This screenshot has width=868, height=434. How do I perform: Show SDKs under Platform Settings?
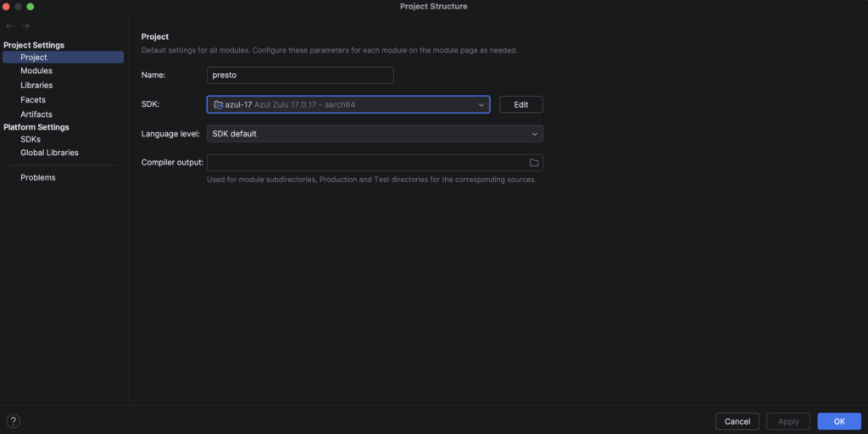(x=31, y=139)
